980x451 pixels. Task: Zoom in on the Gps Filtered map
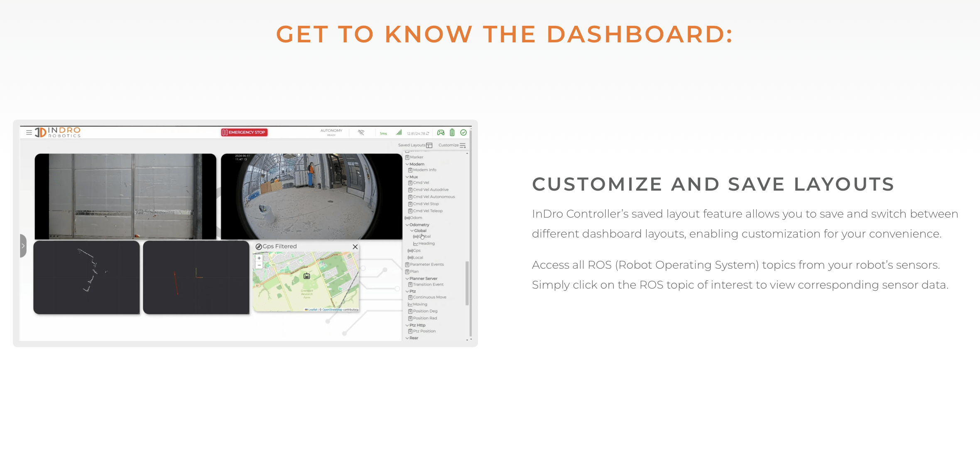259,258
